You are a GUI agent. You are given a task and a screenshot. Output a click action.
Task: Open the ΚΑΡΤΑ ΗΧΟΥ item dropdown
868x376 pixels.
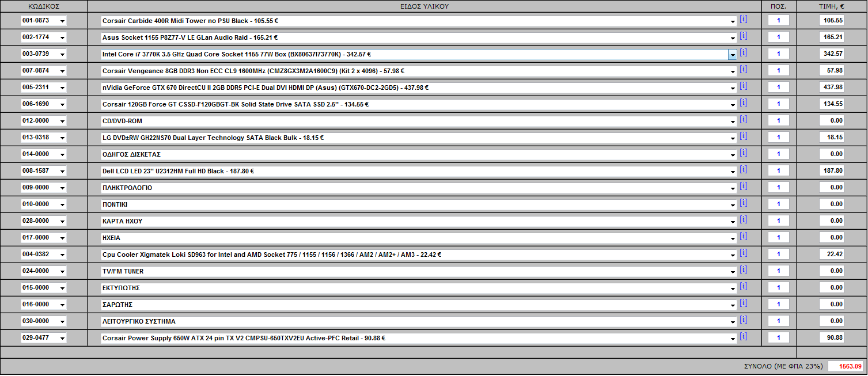(419, 221)
